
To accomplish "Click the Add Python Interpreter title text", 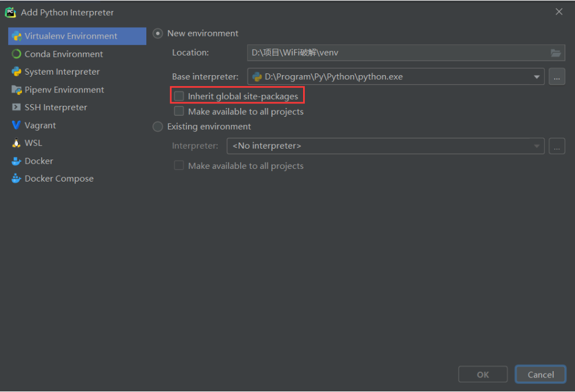I will [x=67, y=13].
